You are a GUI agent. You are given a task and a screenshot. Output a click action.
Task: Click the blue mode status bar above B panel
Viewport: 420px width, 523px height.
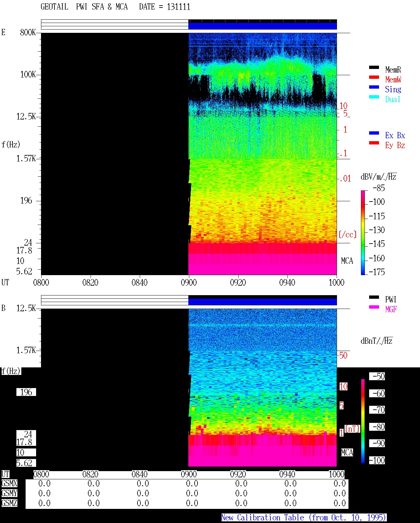coord(262,302)
